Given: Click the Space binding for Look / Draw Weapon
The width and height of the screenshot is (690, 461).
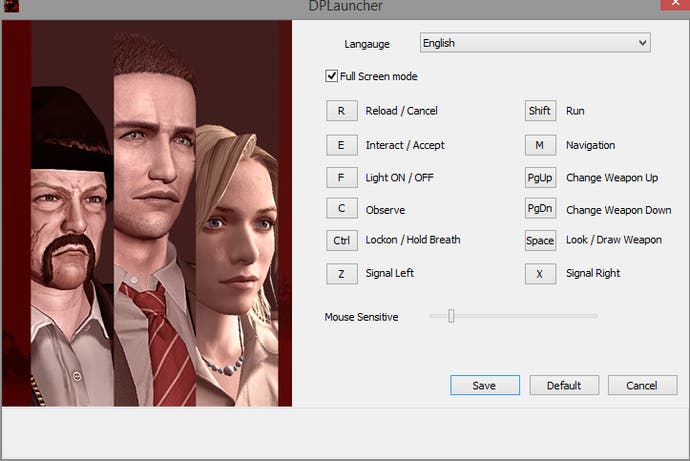Looking at the screenshot, I should pyautogui.click(x=540, y=241).
